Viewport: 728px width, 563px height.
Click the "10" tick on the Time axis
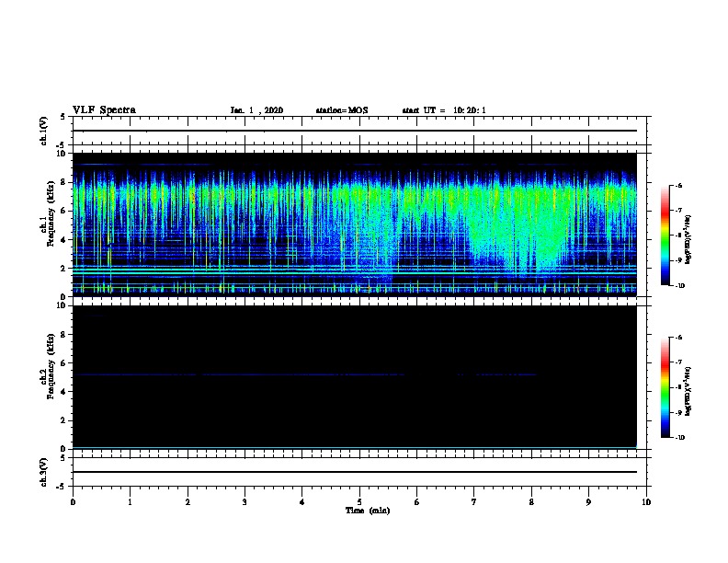click(646, 501)
